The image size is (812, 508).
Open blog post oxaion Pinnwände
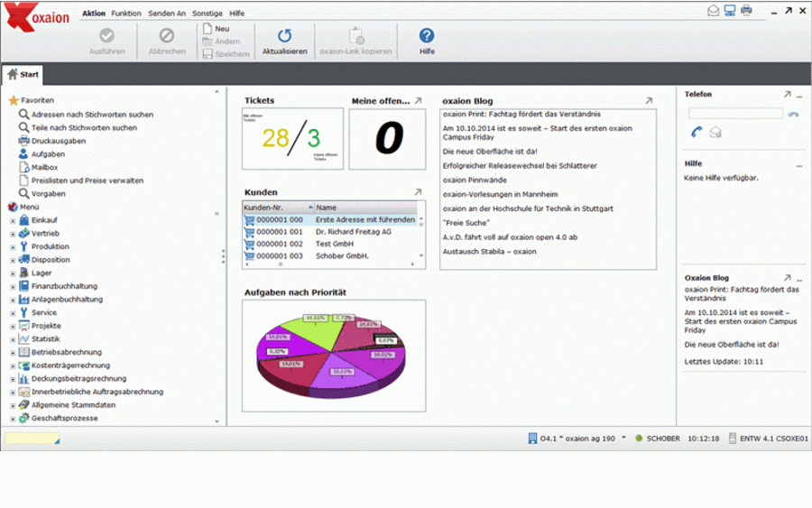pos(475,180)
